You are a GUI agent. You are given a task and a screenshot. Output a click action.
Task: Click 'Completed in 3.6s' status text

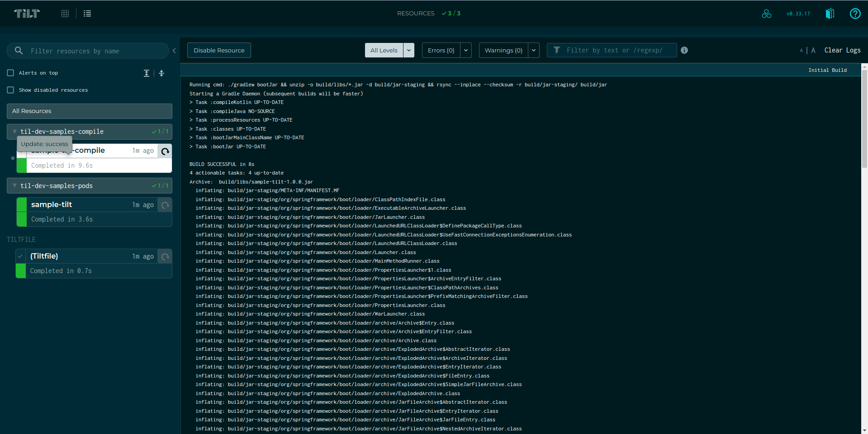pos(62,219)
